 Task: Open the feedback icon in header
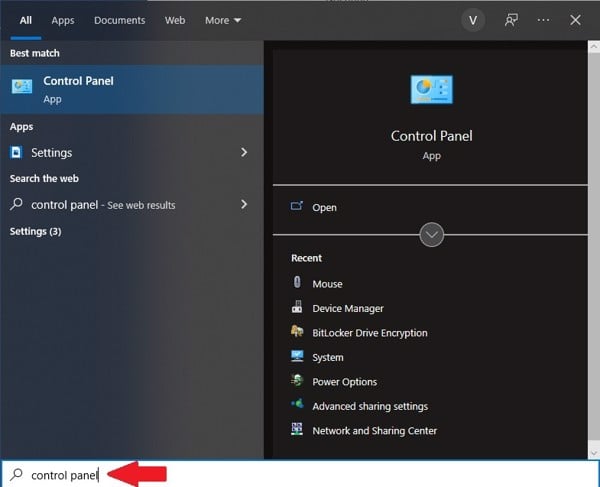click(x=511, y=20)
